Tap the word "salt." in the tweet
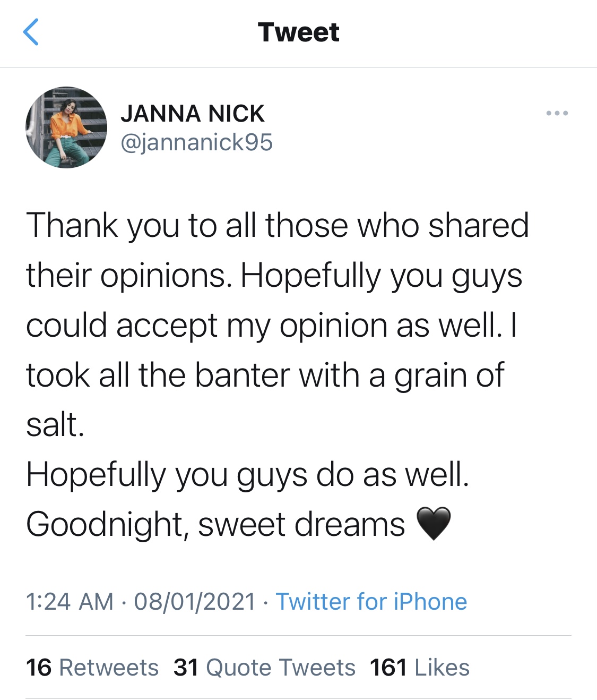The image size is (597, 700). click(55, 425)
